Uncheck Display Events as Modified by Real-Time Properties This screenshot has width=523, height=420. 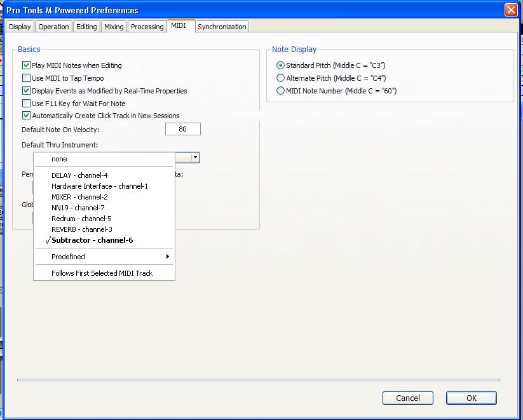26,91
